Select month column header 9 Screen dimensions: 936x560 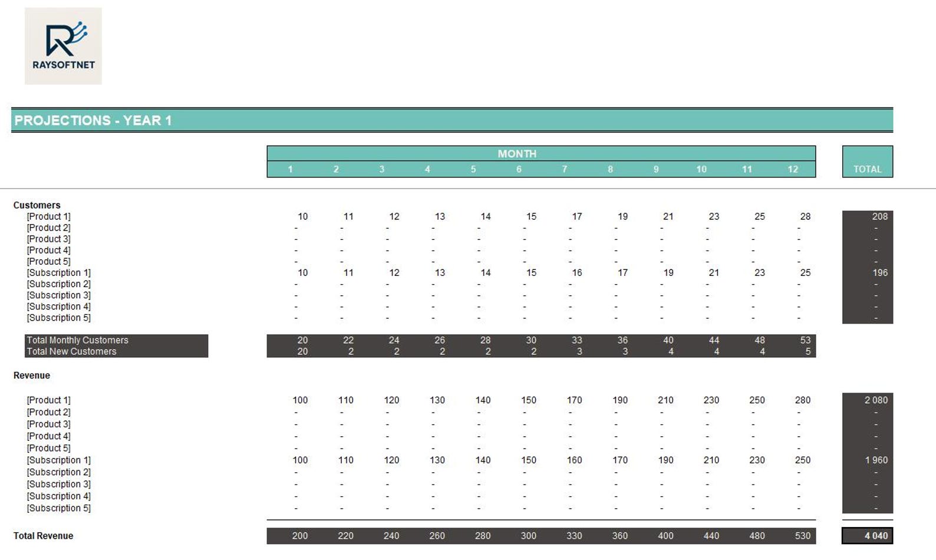[x=656, y=169]
